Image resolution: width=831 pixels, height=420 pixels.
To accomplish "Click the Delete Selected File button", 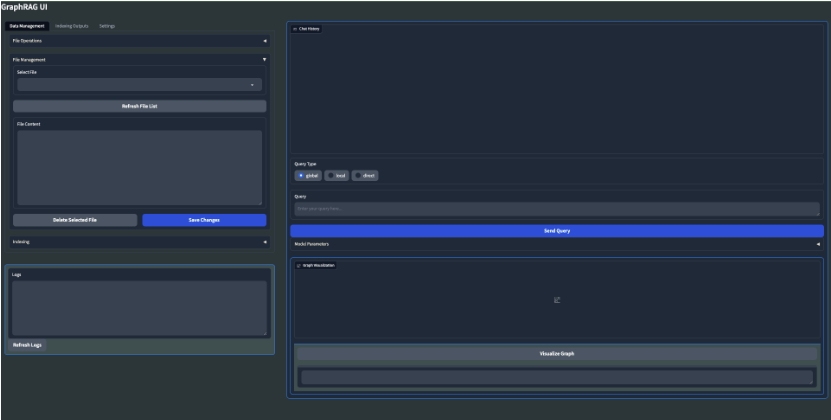I will [74, 220].
